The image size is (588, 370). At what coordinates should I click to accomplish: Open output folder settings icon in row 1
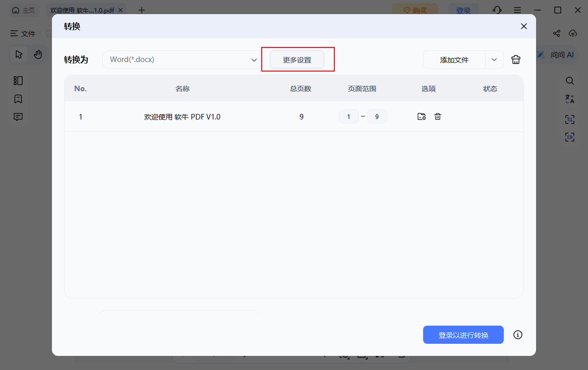pyautogui.click(x=422, y=116)
